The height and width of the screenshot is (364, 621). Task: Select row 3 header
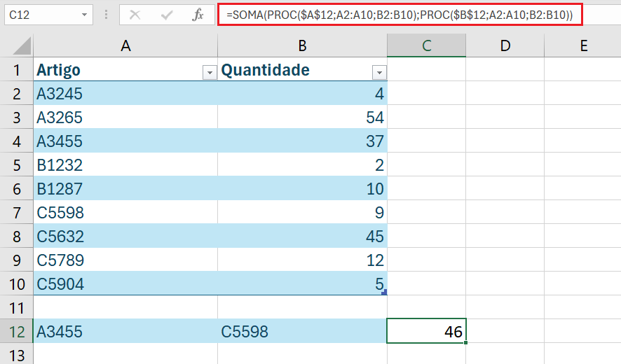[x=17, y=117]
